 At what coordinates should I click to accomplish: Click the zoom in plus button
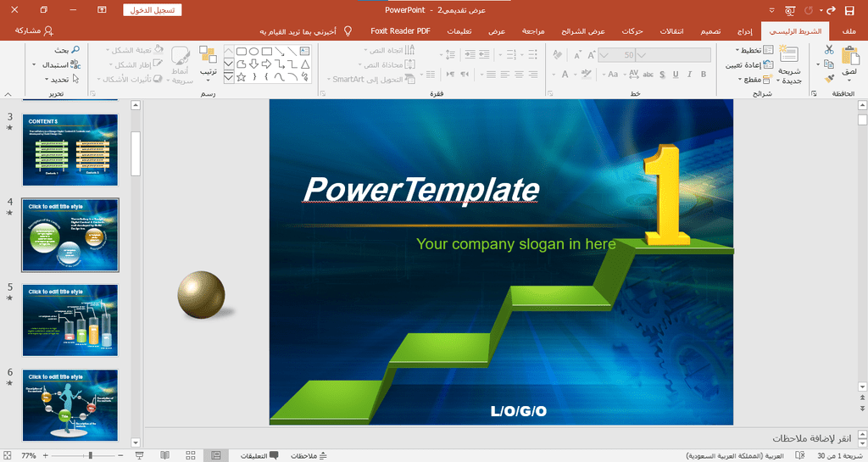46,455
